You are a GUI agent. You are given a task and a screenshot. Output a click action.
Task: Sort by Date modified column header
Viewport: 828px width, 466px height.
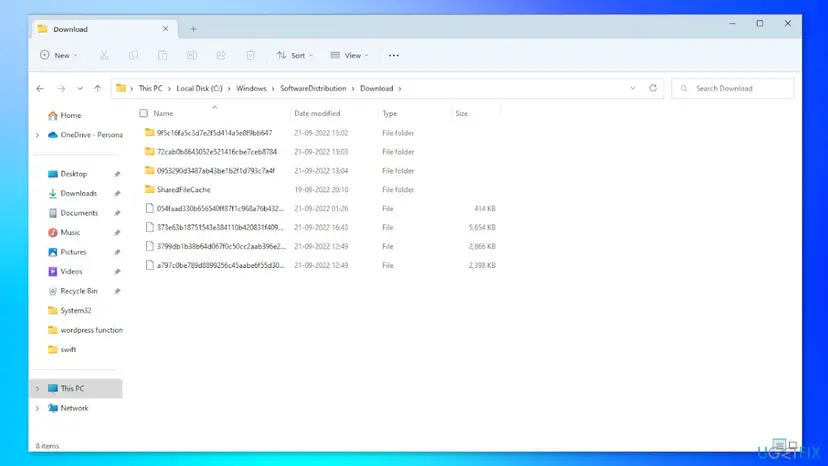point(317,113)
